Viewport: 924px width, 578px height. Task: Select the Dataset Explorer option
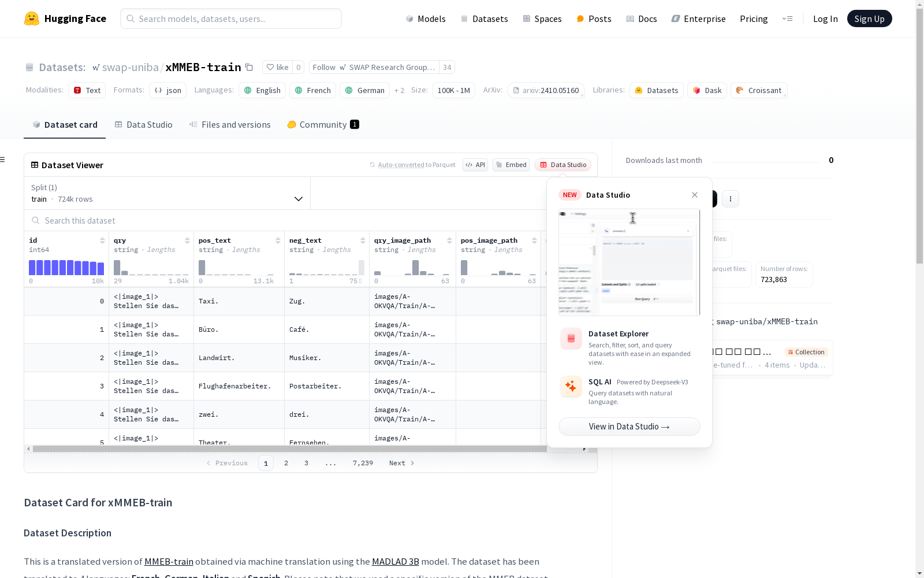(629, 347)
